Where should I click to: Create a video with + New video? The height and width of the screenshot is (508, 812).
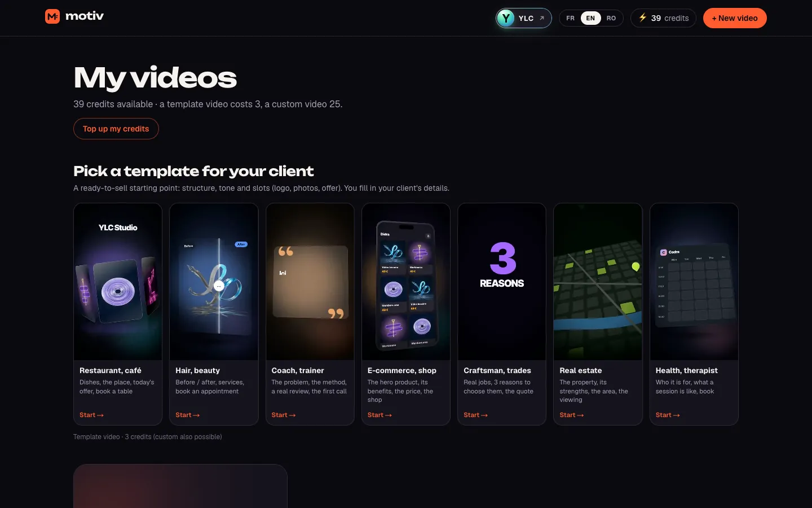[x=735, y=18]
